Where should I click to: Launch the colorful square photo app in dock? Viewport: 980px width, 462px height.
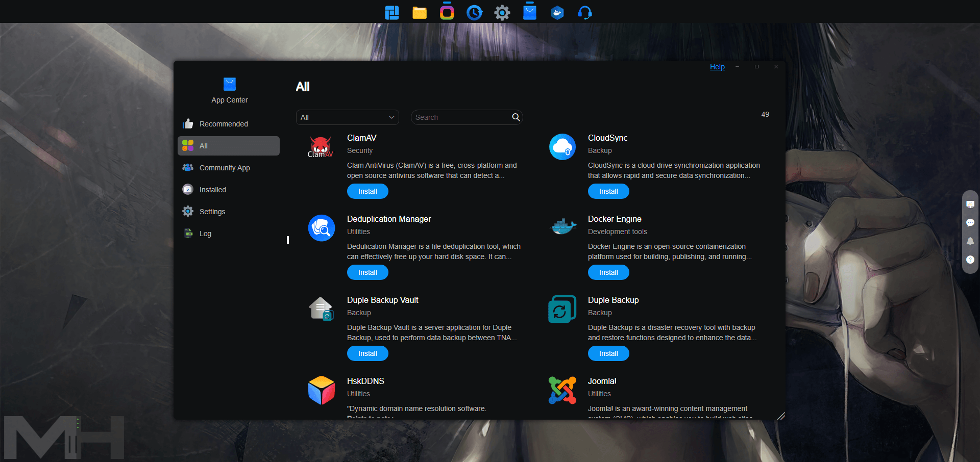click(x=447, y=12)
